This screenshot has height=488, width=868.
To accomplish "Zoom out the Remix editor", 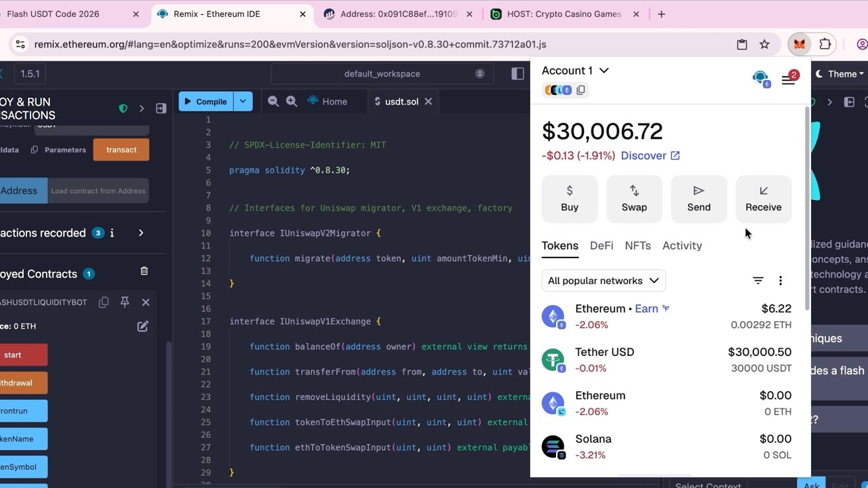I will point(273,101).
